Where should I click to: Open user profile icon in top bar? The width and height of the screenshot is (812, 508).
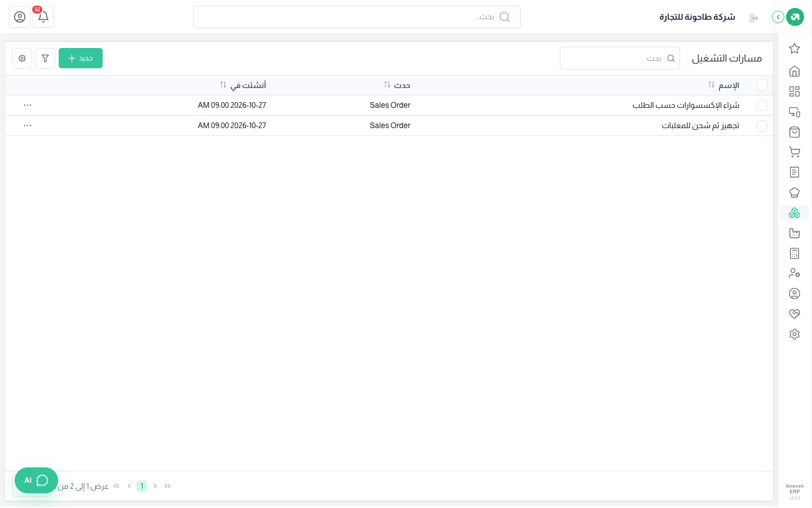(20, 17)
